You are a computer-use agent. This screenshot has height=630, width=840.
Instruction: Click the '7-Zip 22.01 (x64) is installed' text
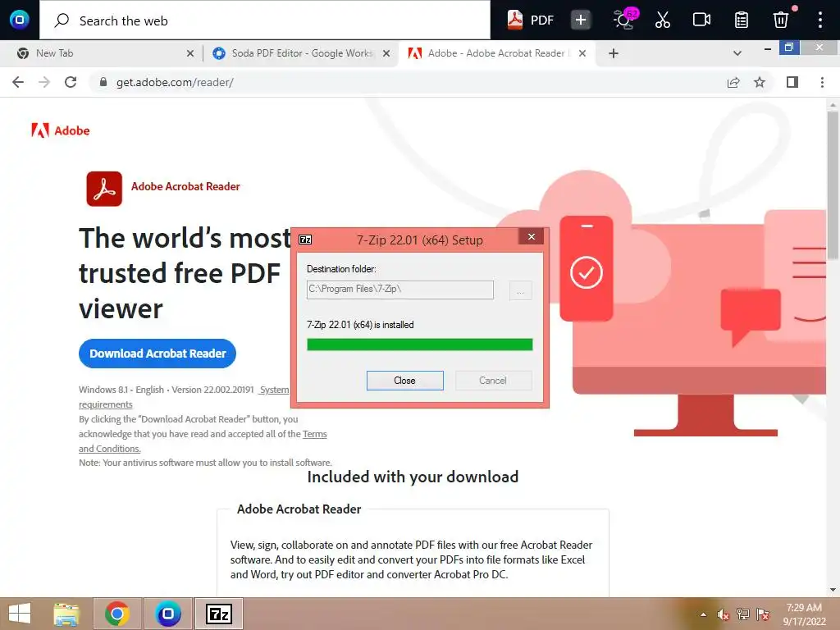click(360, 325)
